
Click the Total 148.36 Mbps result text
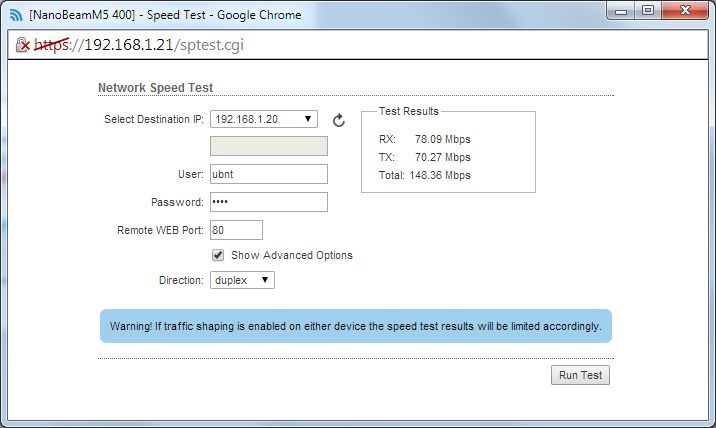pyautogui.click(x=425, y=175)
